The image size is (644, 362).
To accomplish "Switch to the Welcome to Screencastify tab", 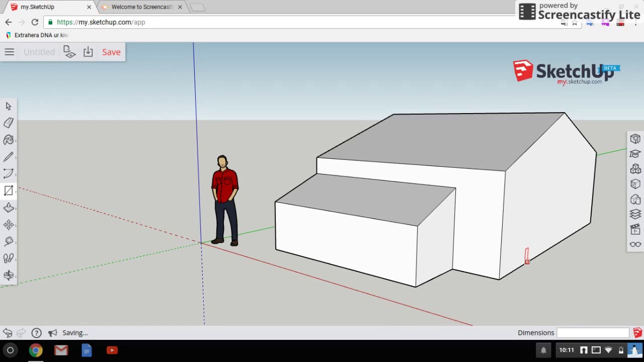I will click(x=142, y=7).
